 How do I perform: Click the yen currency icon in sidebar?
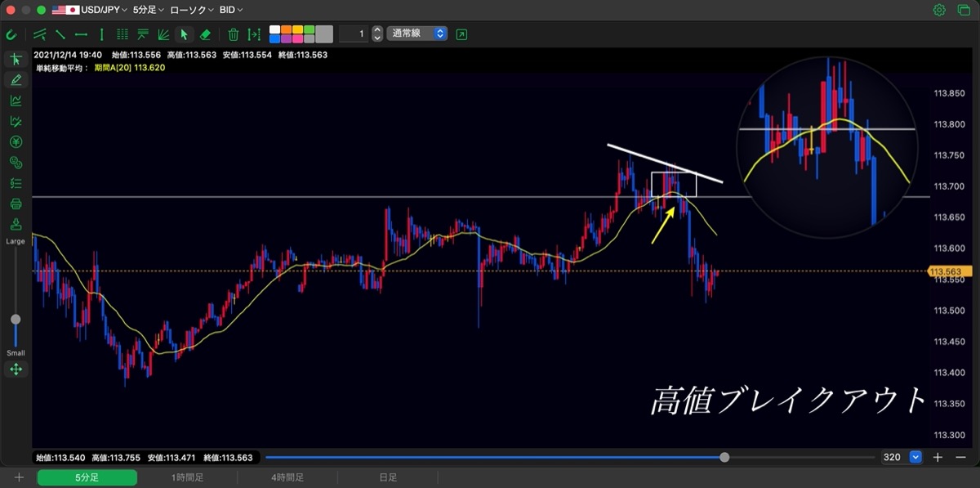tap(16, 142)
